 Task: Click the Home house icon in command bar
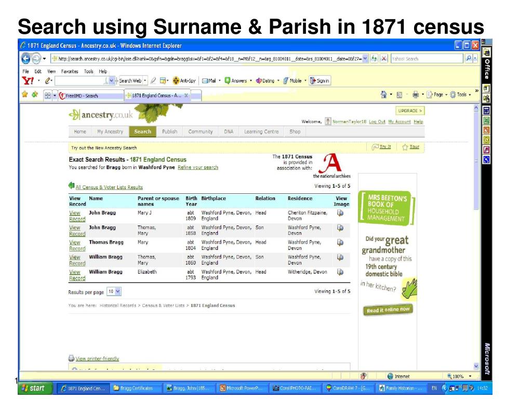(383, 95)
